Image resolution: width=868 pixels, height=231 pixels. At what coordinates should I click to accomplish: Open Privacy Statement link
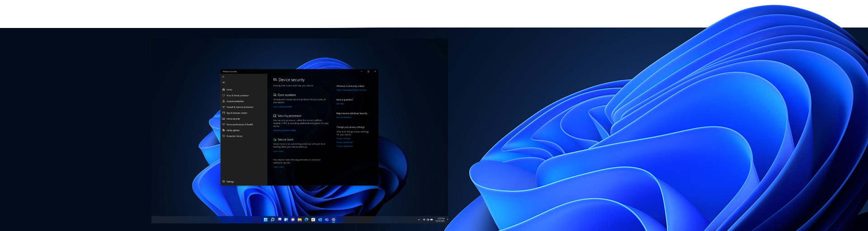[344, 147]
